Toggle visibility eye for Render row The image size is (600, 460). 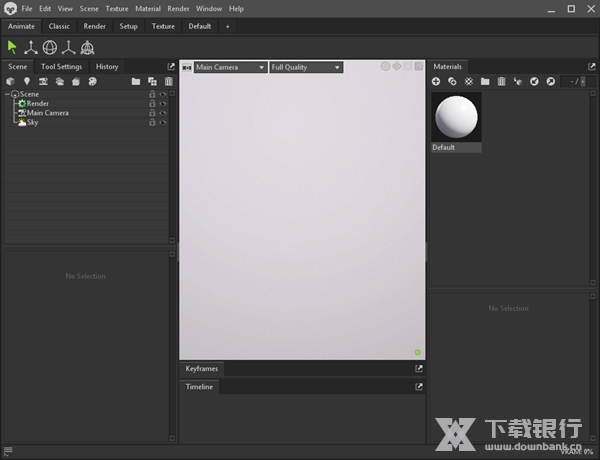click(163, 104)
